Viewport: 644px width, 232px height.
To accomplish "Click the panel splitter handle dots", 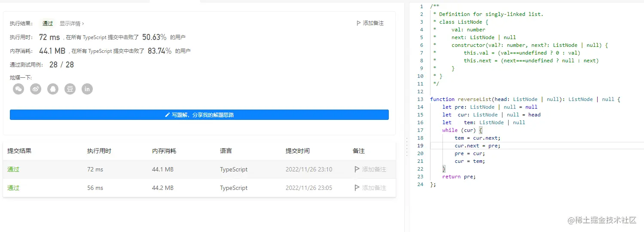I will point(406,147).
